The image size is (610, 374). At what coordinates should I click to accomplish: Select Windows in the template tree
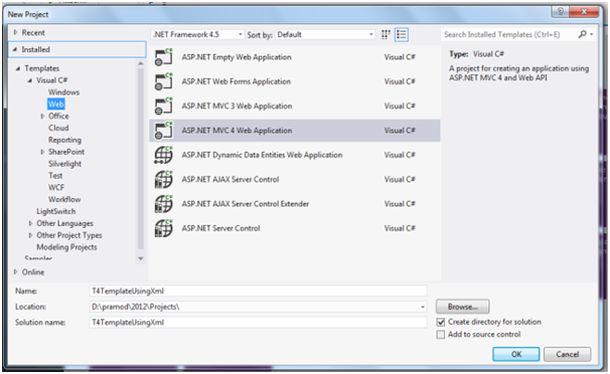coord(64,92)
